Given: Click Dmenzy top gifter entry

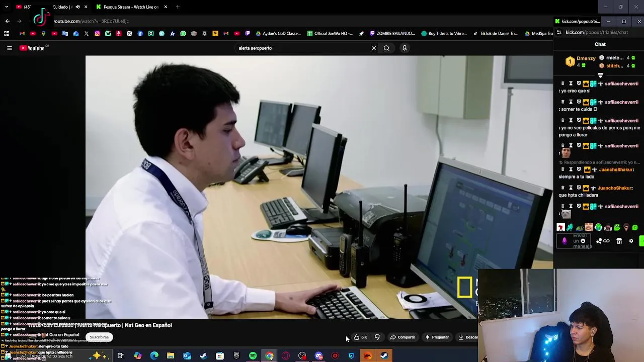Looking at the screenshot, I should pos(581,61).
